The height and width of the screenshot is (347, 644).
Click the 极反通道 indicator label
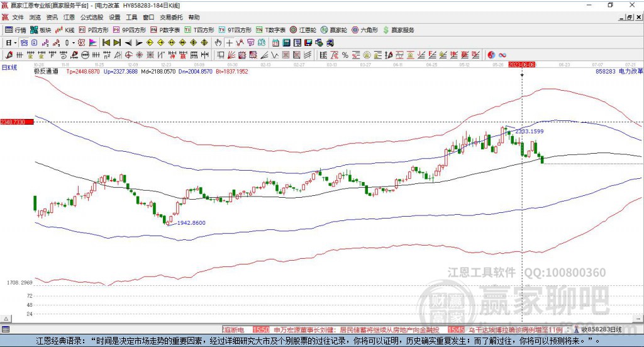(x=46, y=71)
